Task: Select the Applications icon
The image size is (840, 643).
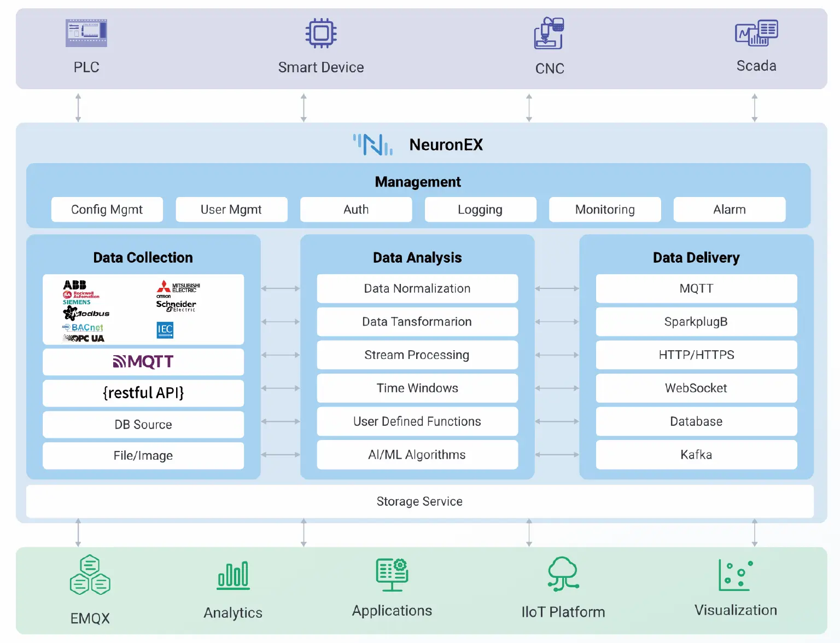Action: [391, 575]
